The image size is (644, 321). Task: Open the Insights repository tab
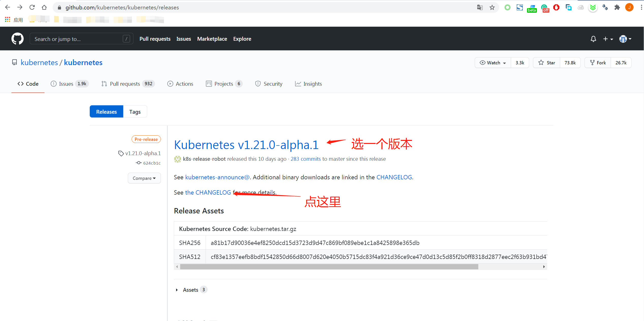308,84
